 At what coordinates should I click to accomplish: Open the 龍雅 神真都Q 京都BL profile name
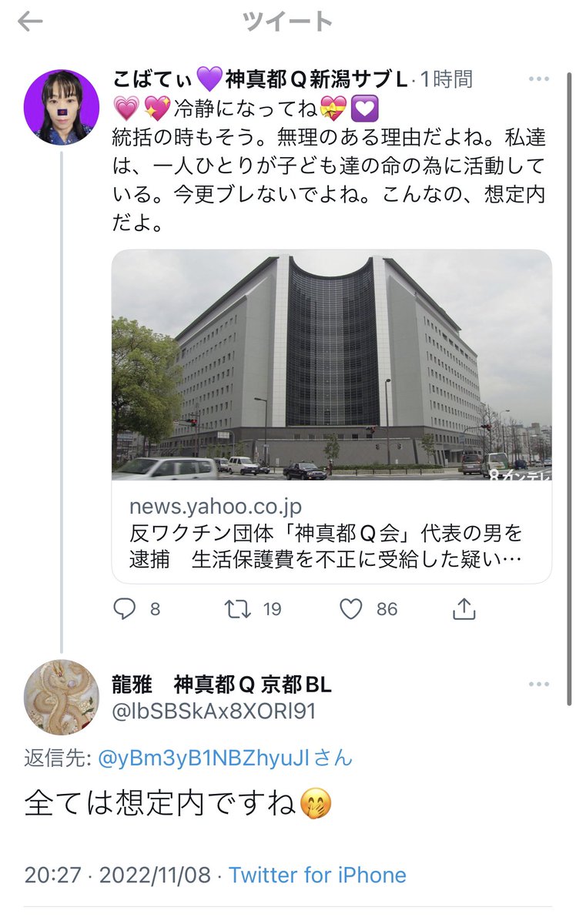(x=222, y=684)
